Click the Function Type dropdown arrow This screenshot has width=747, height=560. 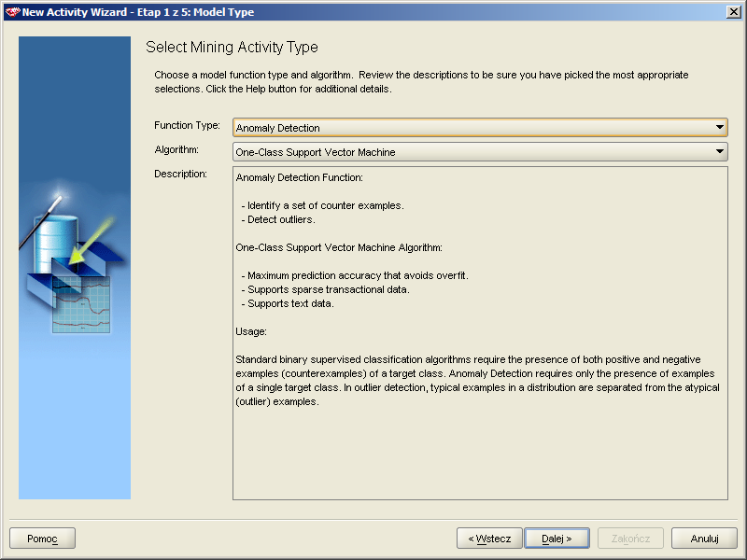tap(719, 128)
